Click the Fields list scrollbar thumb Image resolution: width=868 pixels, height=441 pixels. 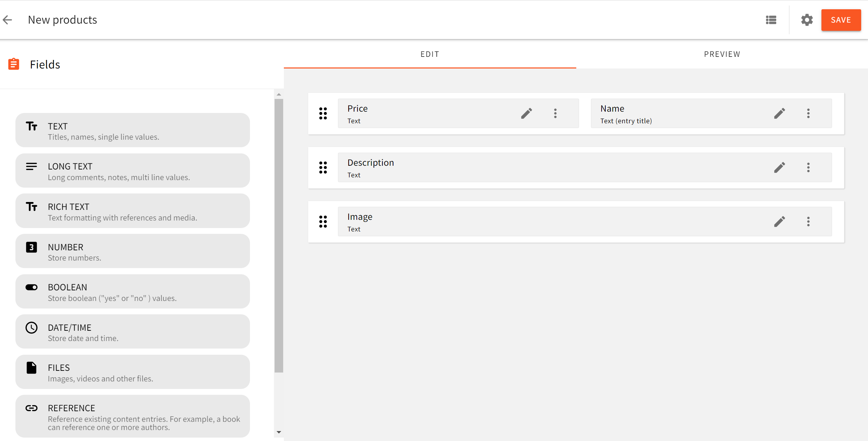click(x=279, y=236)
